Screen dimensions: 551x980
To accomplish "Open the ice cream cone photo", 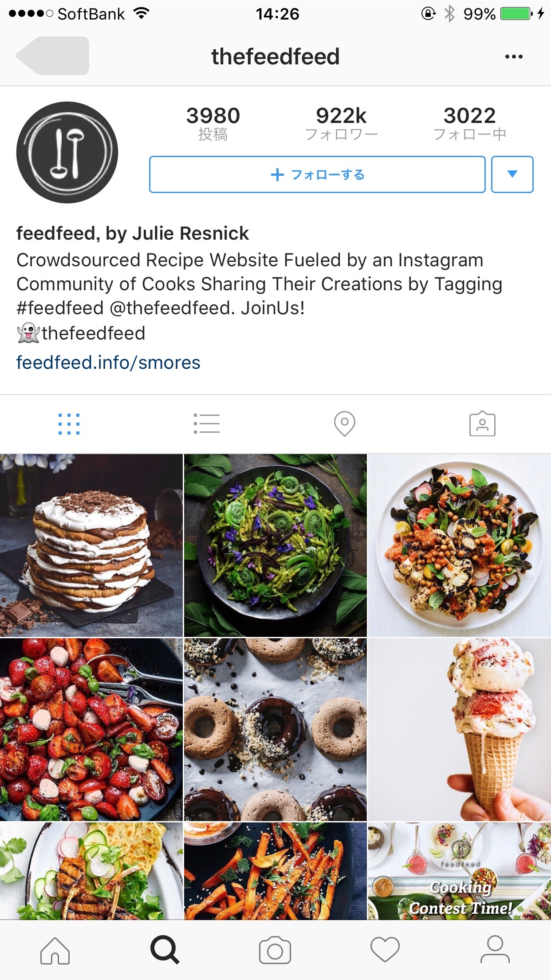I will tap(459, 729).
